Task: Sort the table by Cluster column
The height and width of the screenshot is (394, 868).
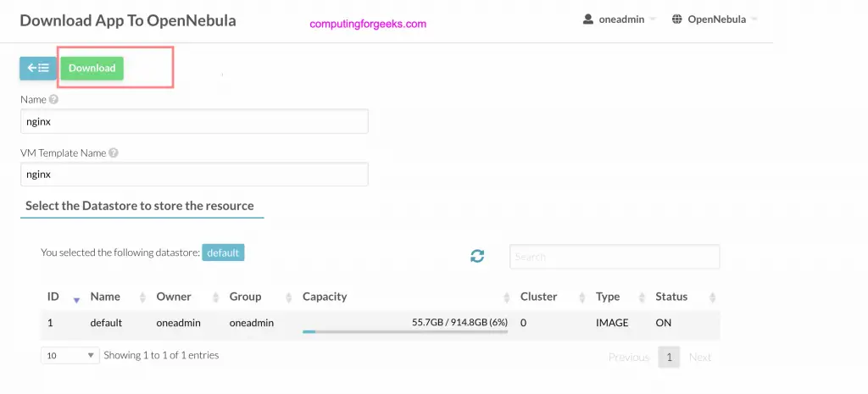Action: [553, 297]
